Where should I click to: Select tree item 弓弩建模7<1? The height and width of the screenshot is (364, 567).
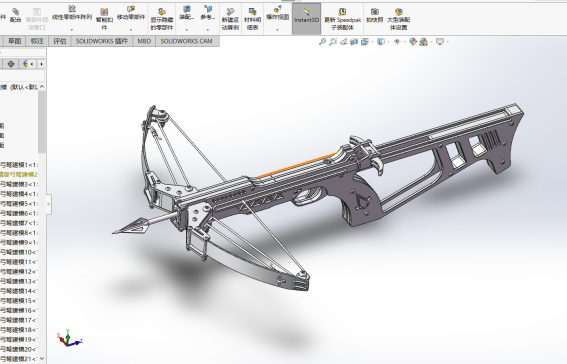click(x=19, y=223)
